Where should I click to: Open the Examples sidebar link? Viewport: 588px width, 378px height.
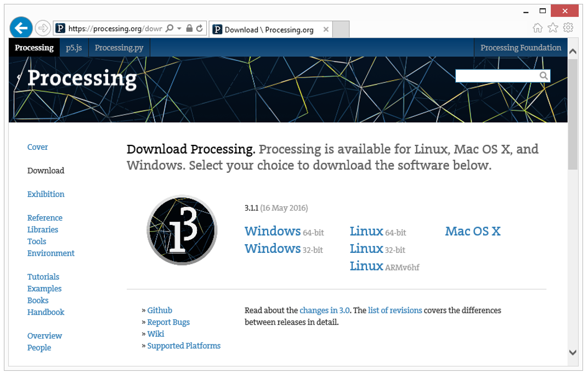pos(44,289)
